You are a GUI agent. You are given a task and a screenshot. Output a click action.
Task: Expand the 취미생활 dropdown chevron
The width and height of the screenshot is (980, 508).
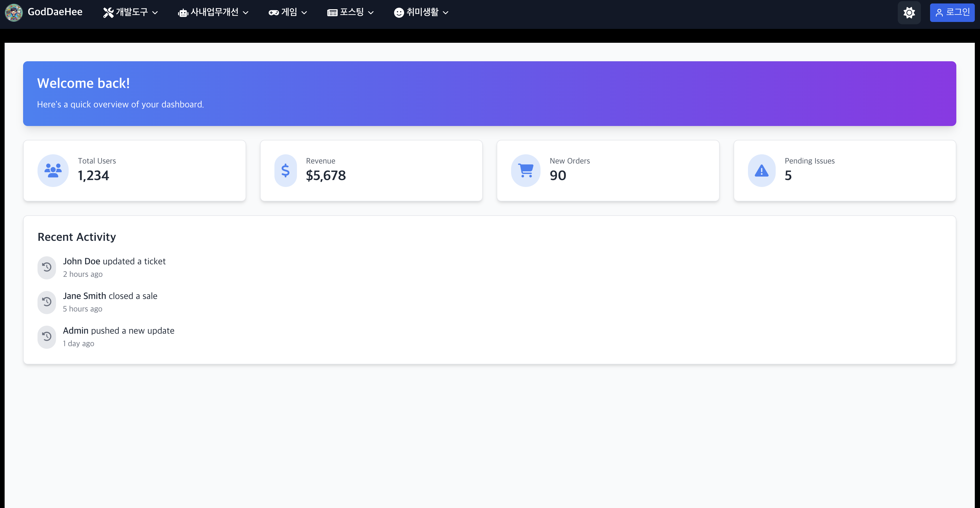click(x=446, y=12)
